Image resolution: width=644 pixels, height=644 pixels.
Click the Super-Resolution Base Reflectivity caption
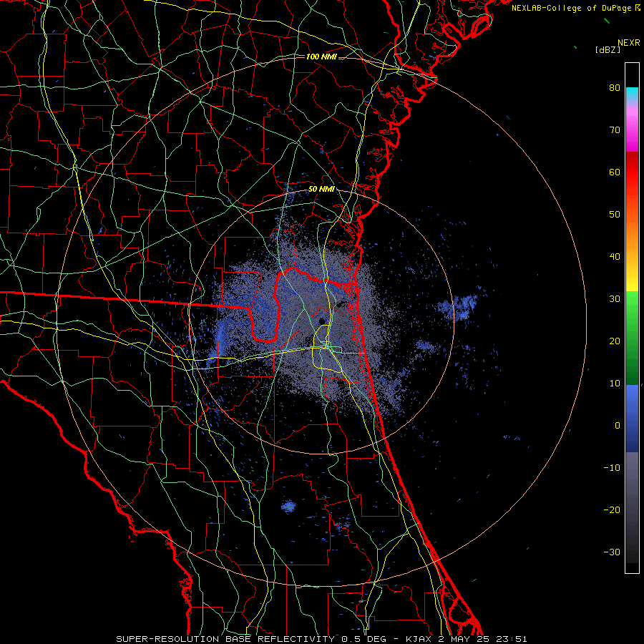point(321,639)
